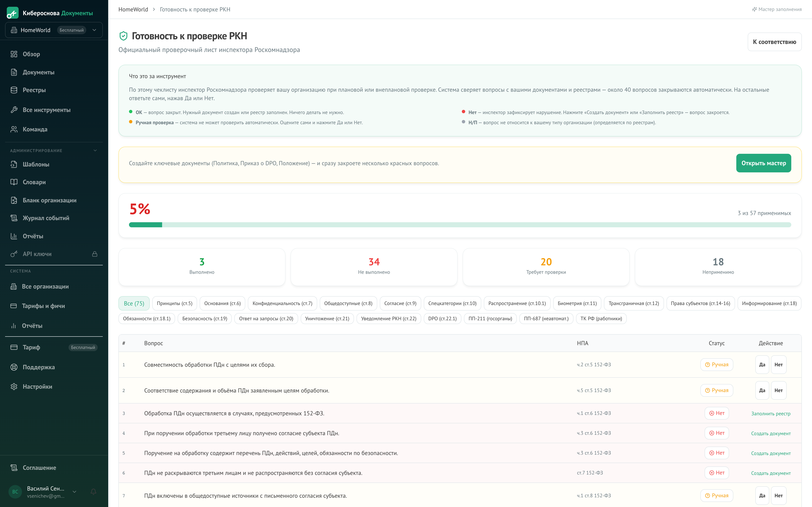Screen dimensions: 812x507
Task: Answer Да for question 7 about общедоступные источники
Action: pyautogui.click(x=762, y=495)
